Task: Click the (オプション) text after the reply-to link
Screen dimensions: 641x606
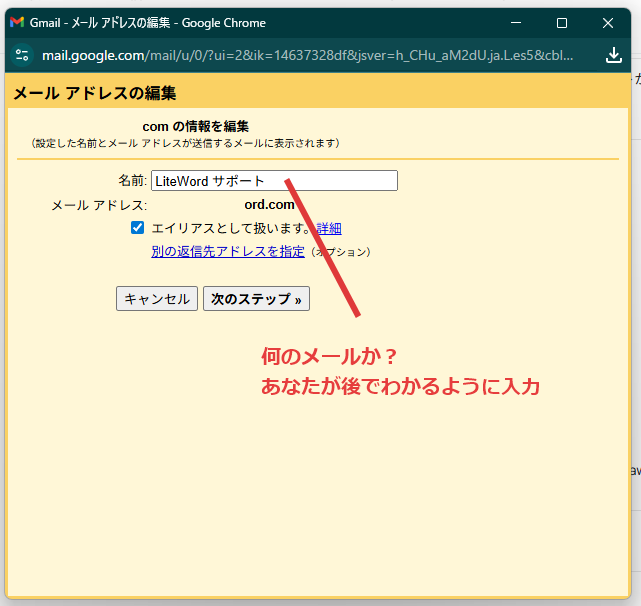Action: (x=340, y=252)
